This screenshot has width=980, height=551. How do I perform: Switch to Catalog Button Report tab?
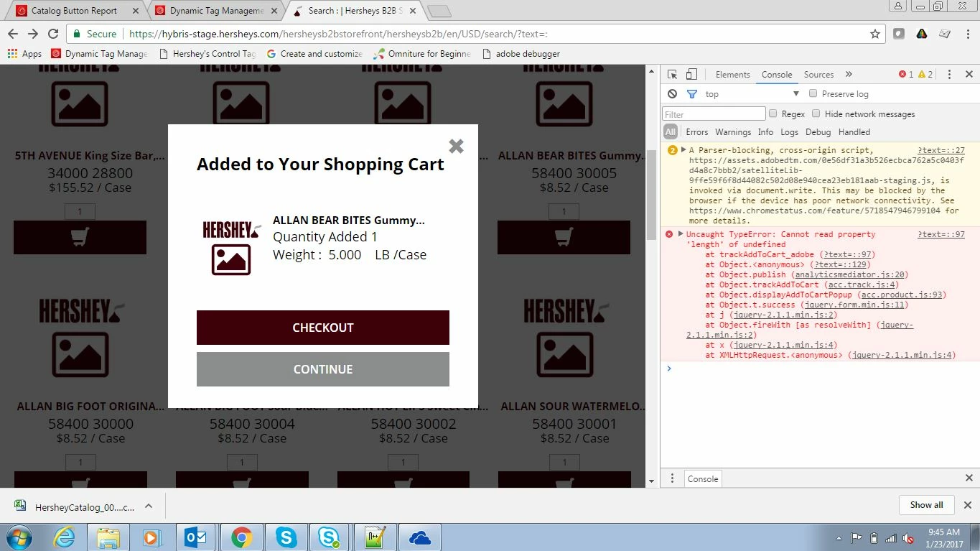pyautogui.click(x=74, y=11)
